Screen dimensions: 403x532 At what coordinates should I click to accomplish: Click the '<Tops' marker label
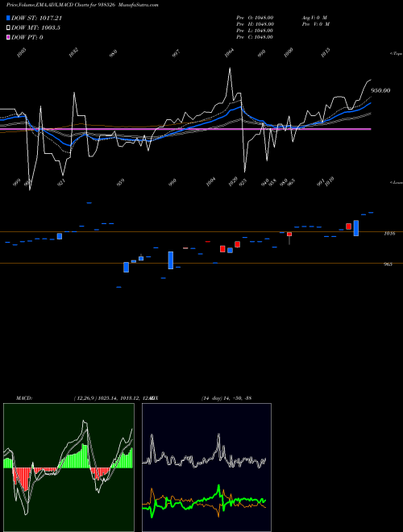click(x=396, y=54)
